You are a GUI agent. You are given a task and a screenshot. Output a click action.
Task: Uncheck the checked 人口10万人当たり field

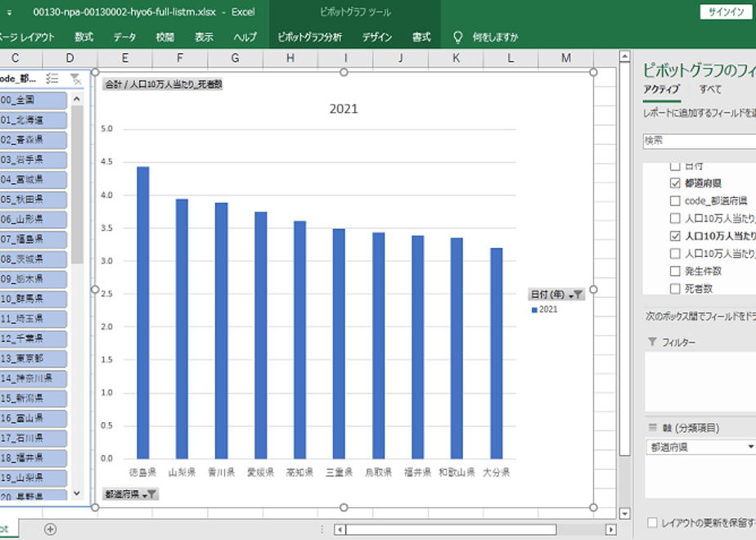tap(675, 236)
